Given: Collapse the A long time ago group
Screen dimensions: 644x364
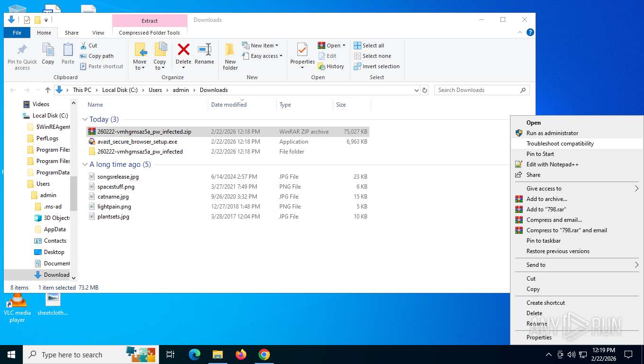Looking at the screenshot, I should 85,164.
